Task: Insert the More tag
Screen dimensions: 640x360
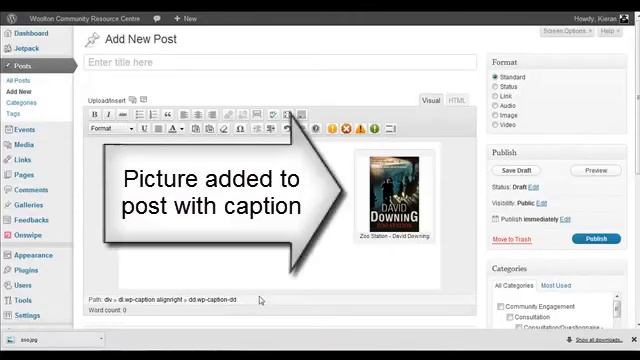Action: pos(257,115)
